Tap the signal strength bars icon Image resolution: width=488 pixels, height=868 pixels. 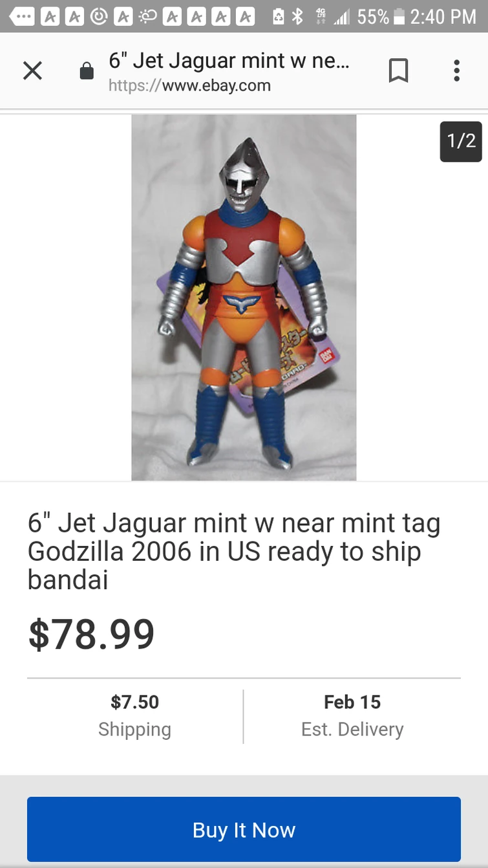click(x=341, y=16)
